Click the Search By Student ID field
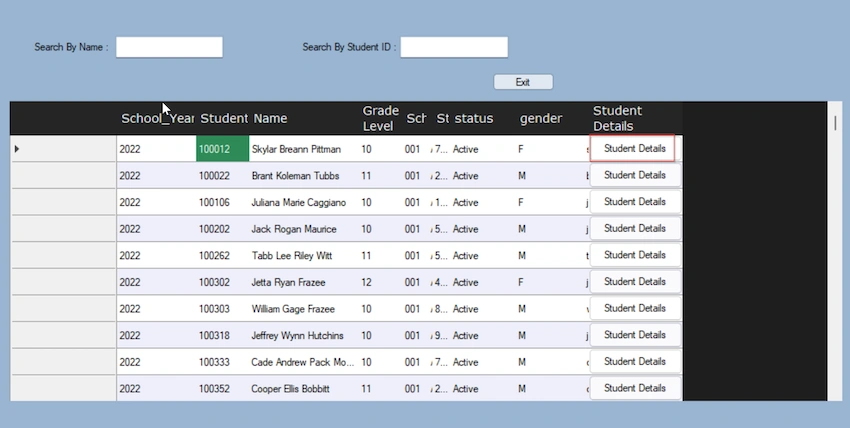Viewport: 850px width, 428px height. point(454,47)
